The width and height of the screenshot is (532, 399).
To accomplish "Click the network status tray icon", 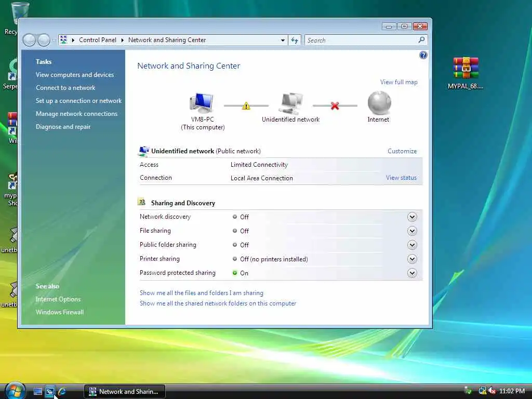I will [x=482, y=391].
